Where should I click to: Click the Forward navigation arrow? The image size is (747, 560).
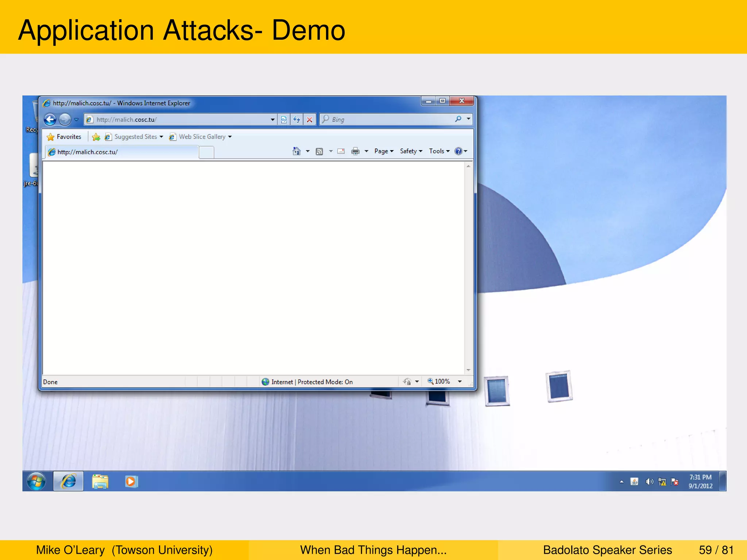click(x=65, y=119)
